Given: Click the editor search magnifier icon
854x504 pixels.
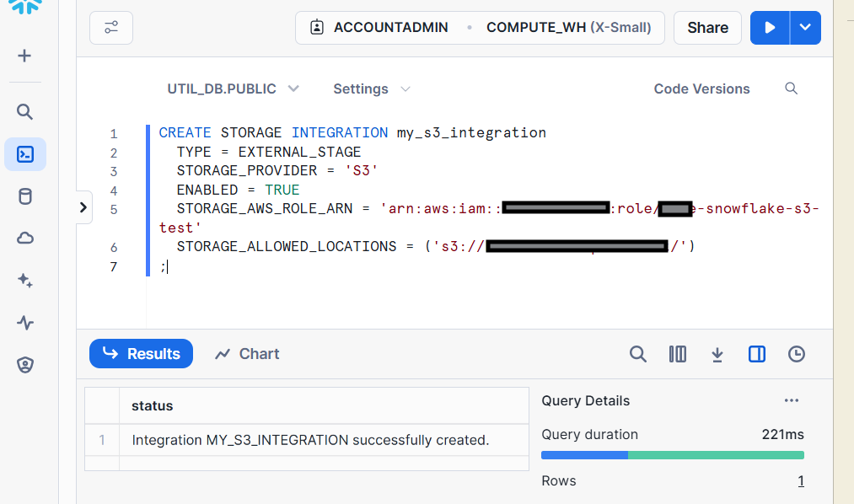Looking at the screenshot, I should tap(792, 88).
